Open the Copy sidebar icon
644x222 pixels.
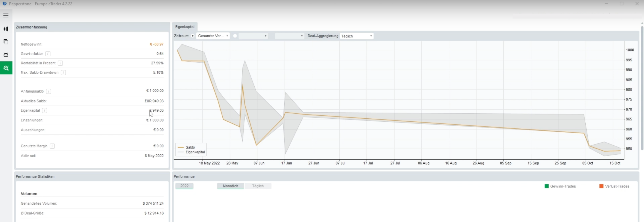coord(6,42)
